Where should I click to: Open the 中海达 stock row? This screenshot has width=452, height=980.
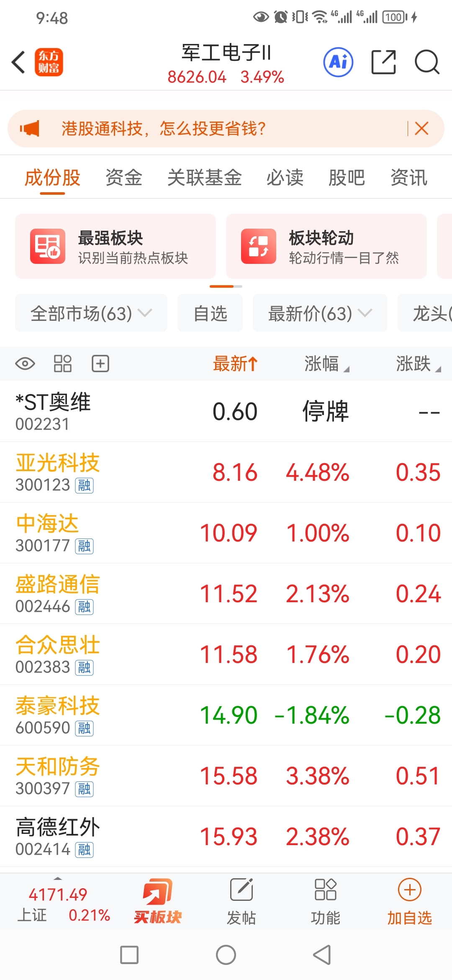(x=226, y=533)
